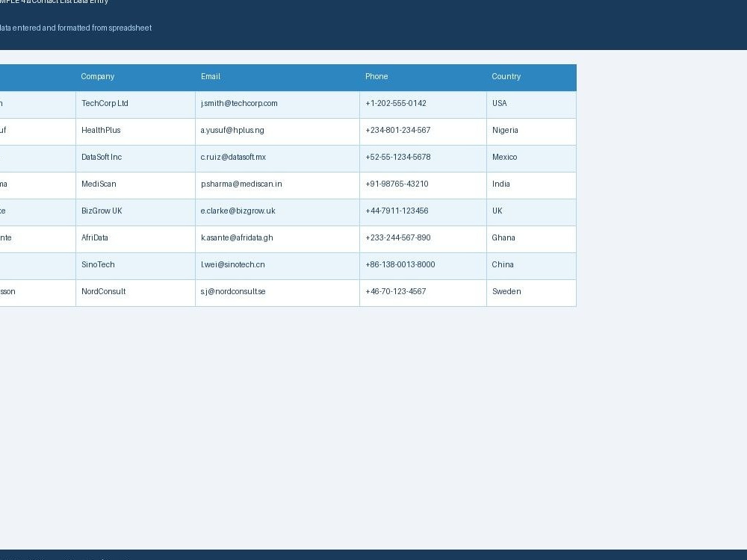Click email k.asante@afridata.gh
Screen dimensions: 747x560
tap(237, 238)
